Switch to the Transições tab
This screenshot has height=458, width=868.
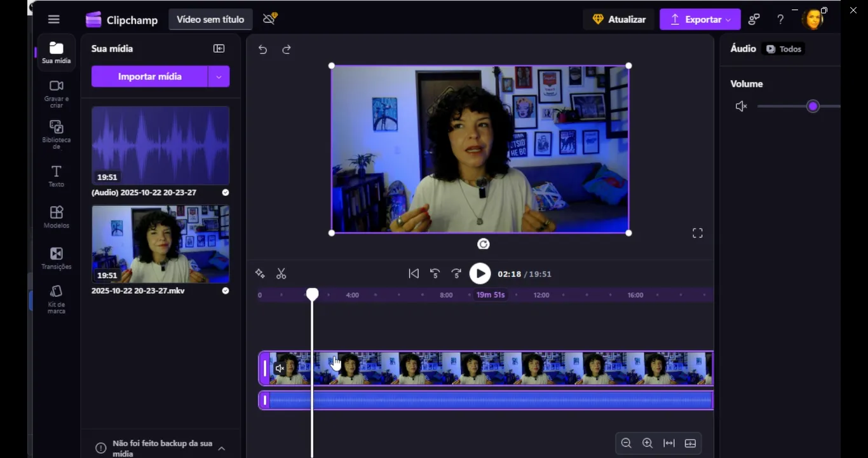pyautogui.click(x=57, y=258)
